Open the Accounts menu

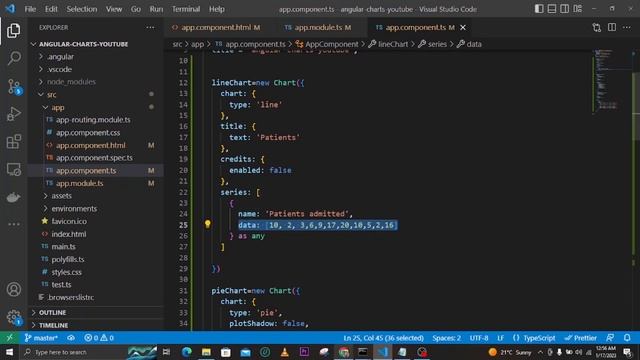click(13, 289)
